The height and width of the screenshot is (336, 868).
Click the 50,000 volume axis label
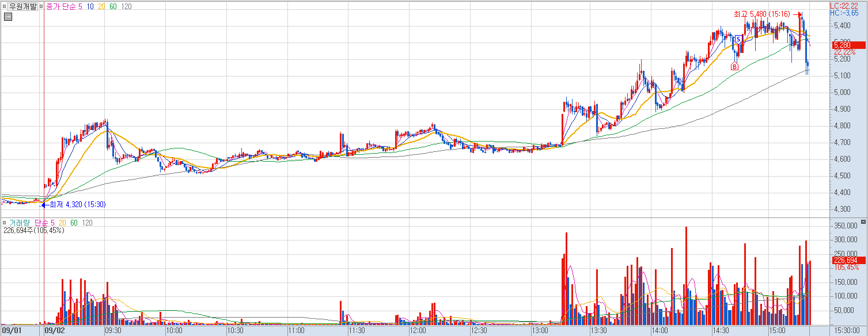pyautogui.click(x=844, y=310)
